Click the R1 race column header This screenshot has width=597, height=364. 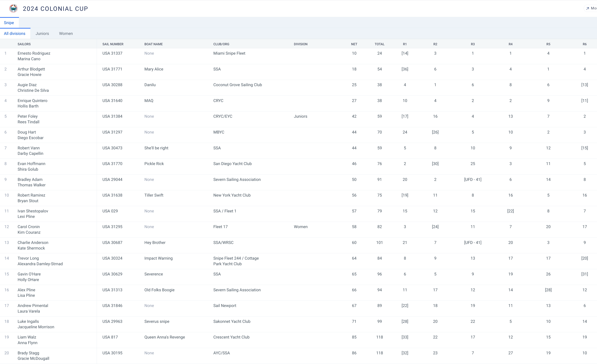tap(405, 44)
